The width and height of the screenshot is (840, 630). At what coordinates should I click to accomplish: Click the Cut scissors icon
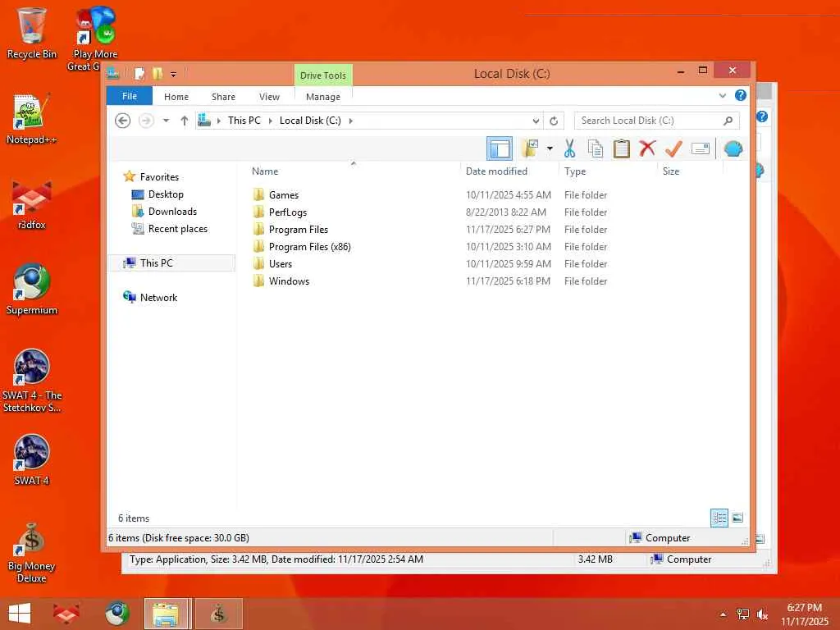pyautogui.click(x=569, y=148)
